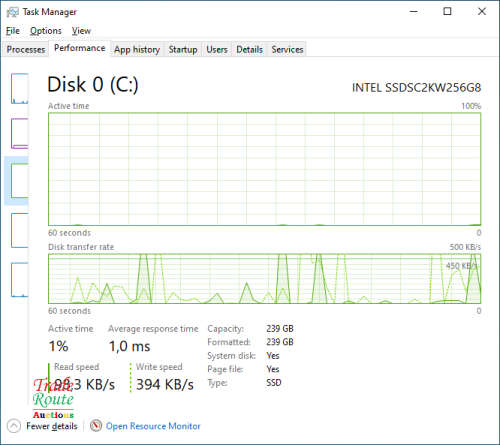This screenshot has width=500, height=445.
Task: Switch to the Details tab
Action: 249,49
